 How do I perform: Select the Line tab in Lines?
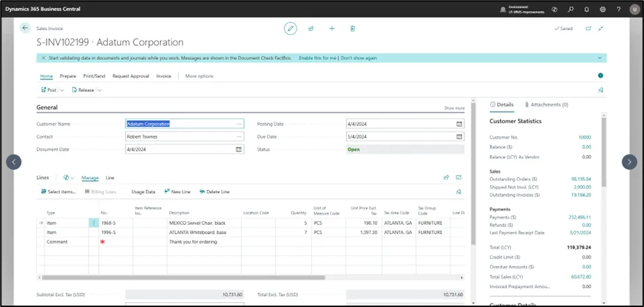pyautogui.click(x=110, y=178)
